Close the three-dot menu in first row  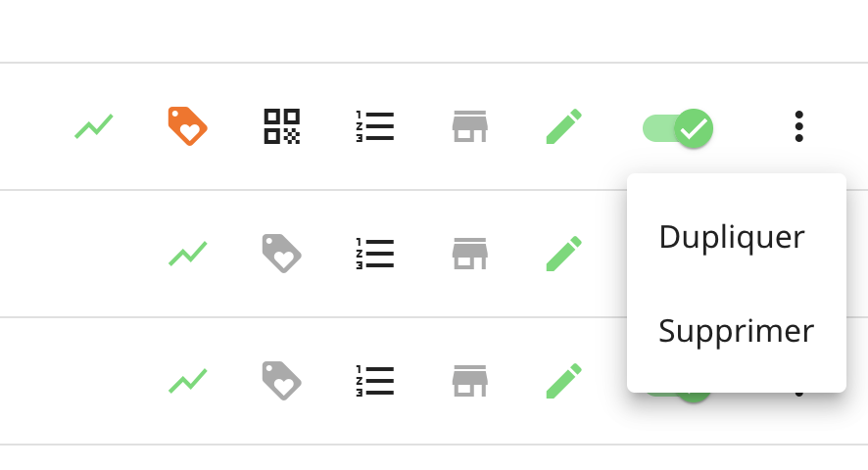(x=798, y=126)
